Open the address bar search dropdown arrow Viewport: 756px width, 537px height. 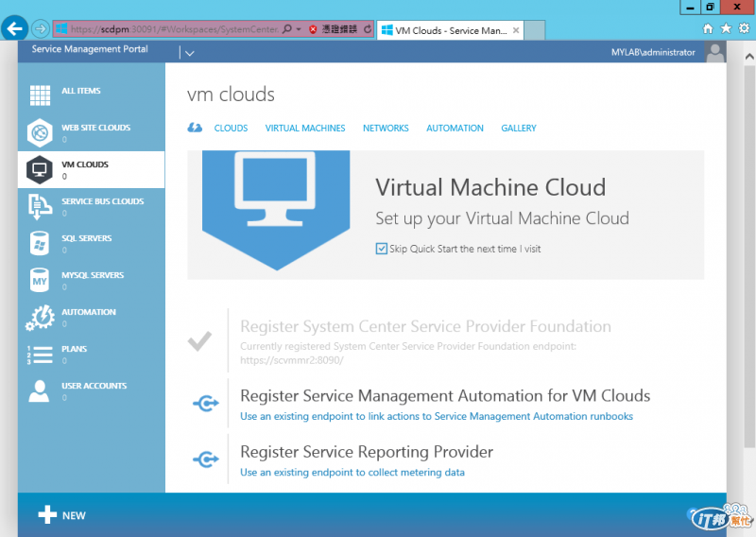299,29
